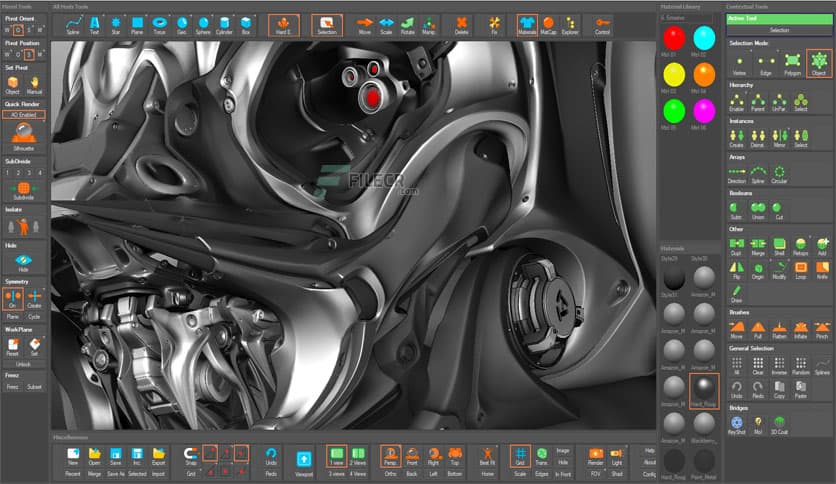Select the Spline primitive tool
Image resolution: width=836 pixels, height=484 pixels.
tap(73, 23)
